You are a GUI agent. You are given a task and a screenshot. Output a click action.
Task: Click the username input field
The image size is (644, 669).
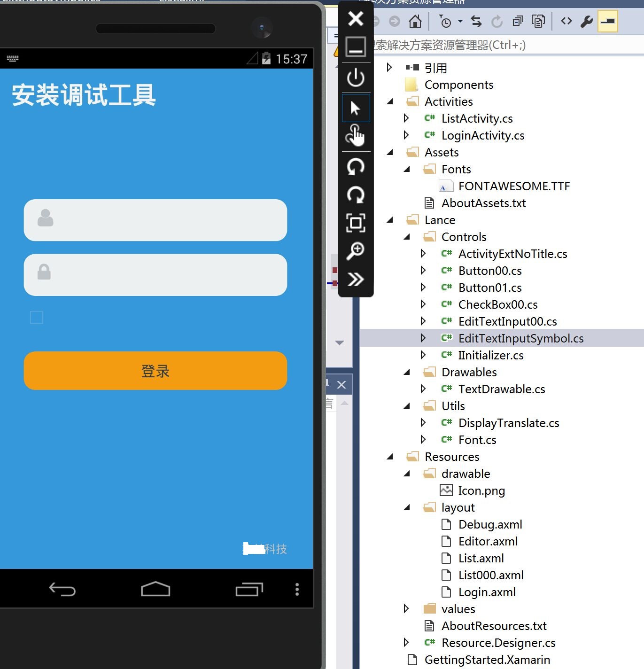155,220
